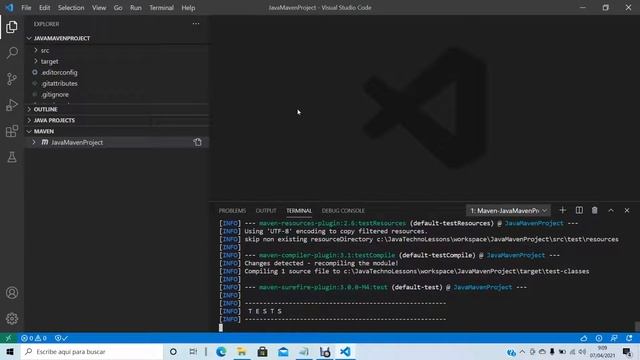Click the volume icon in system tray
The height and width of the screenshot is (360, 640).
click(582, 351)
